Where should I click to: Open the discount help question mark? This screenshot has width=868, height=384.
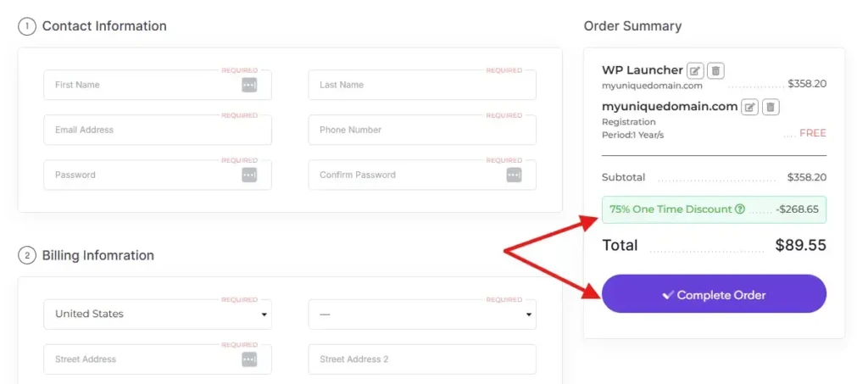tap(739, 209)
